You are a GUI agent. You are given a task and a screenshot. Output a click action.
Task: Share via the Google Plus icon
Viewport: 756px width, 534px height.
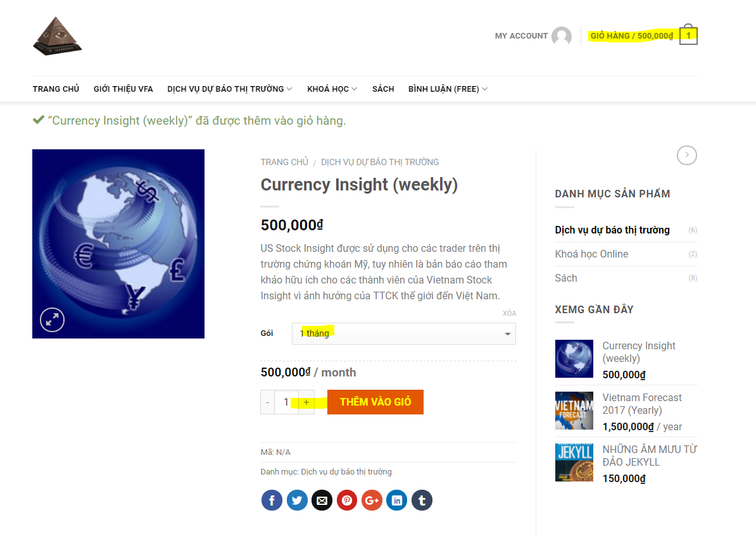pos(372,500)
